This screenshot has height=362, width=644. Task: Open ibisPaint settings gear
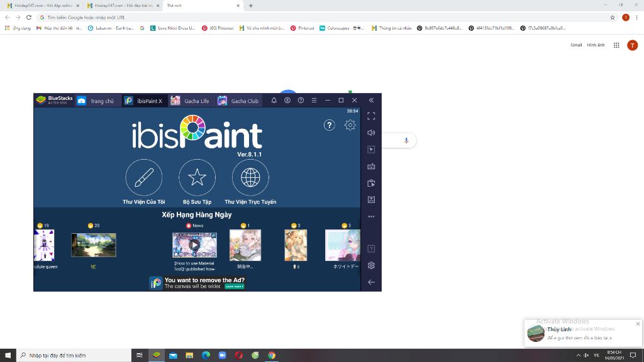coord(350,125)
